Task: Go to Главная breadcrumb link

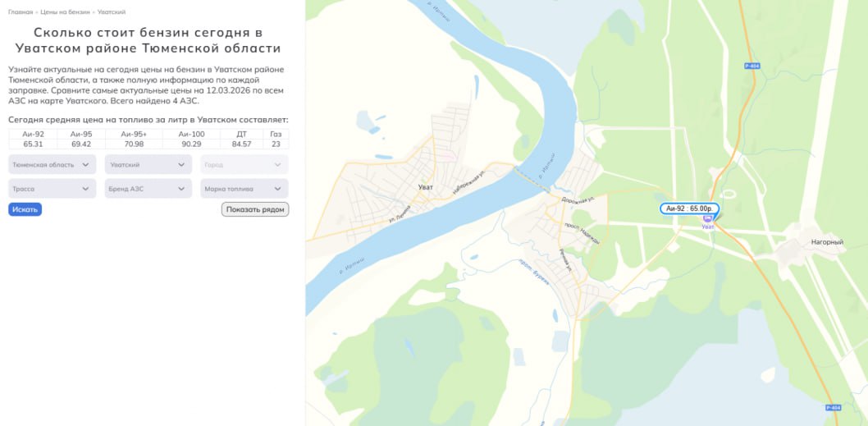Action: point(21,12)
